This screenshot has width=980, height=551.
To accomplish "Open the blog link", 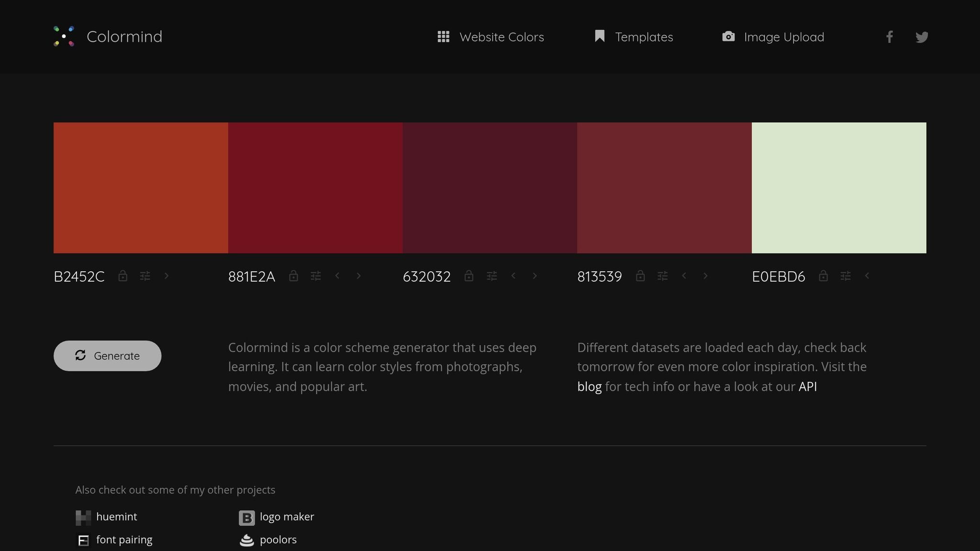I will [589, 386].
